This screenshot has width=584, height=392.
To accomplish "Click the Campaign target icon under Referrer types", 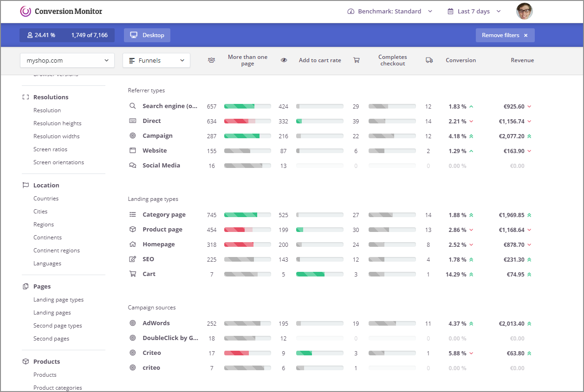I will pos(132,135).
